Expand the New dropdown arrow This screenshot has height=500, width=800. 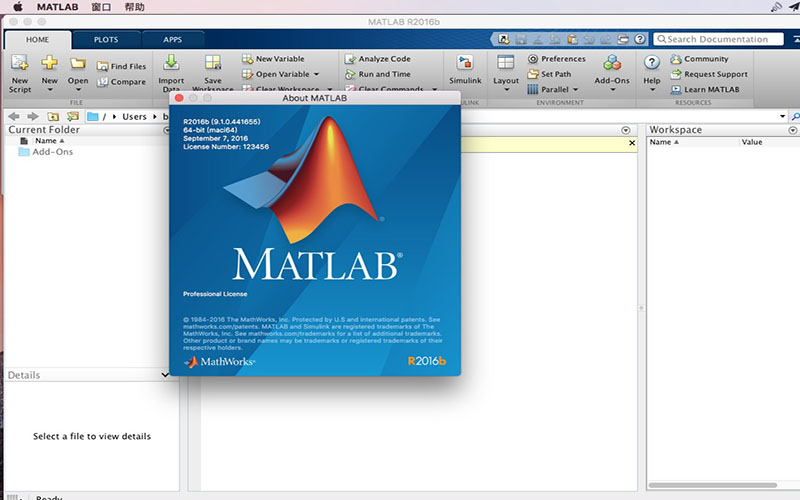click(49, 90)
